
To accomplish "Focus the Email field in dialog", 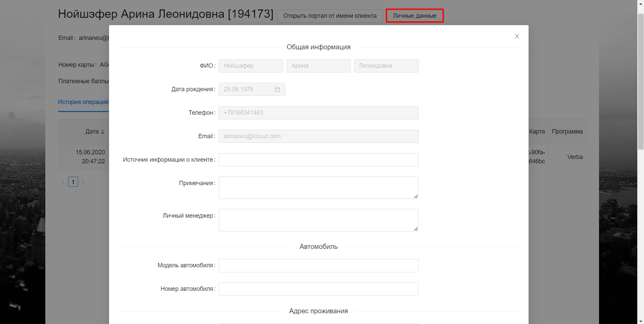I will point(318,136).
